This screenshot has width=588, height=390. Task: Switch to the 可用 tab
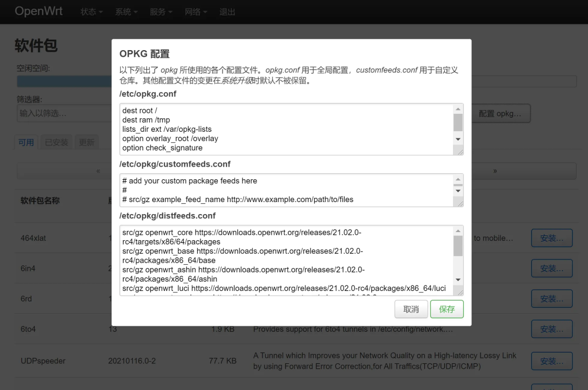(26, 142)
